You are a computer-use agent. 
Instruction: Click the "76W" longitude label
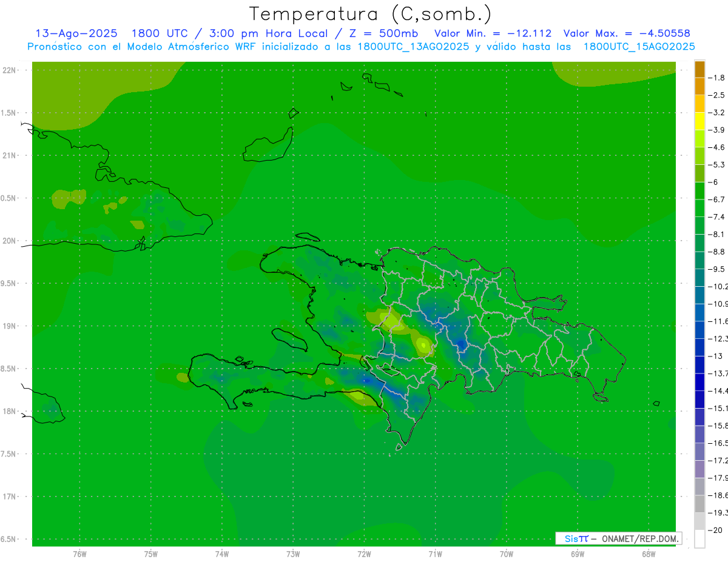[79, 554]
